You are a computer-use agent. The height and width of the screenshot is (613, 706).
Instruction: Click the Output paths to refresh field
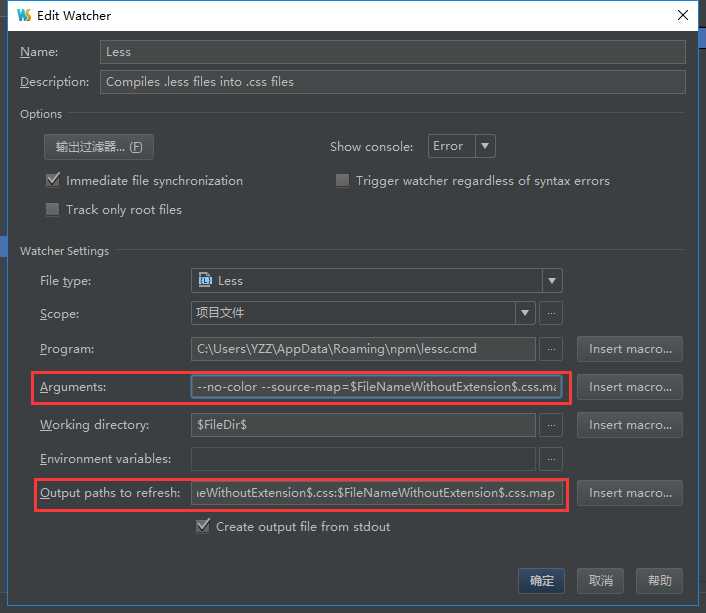tap(377, 493)
